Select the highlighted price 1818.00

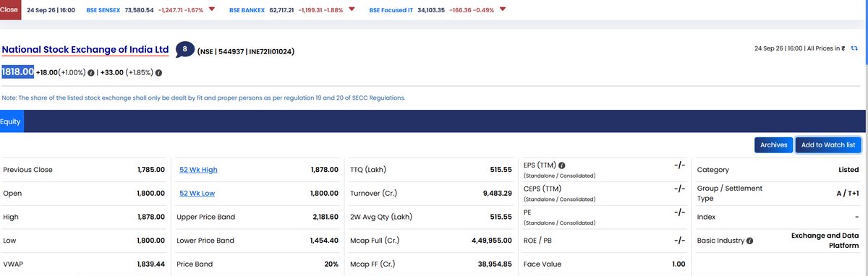(x=17, y=72)
